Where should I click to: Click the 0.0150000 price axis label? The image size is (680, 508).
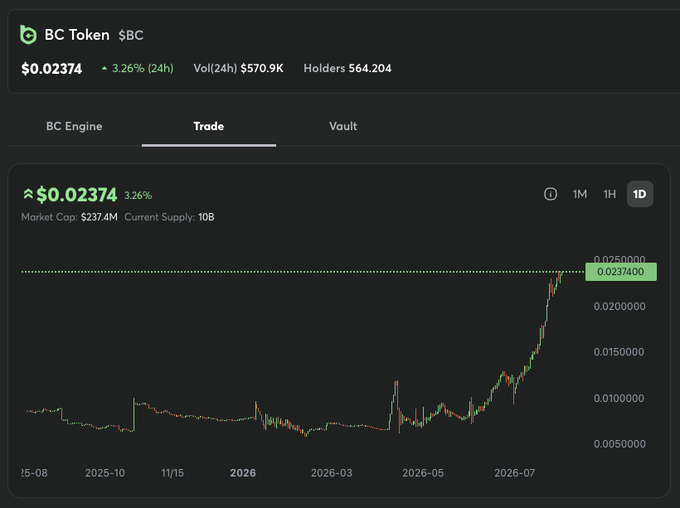[619, 352]
